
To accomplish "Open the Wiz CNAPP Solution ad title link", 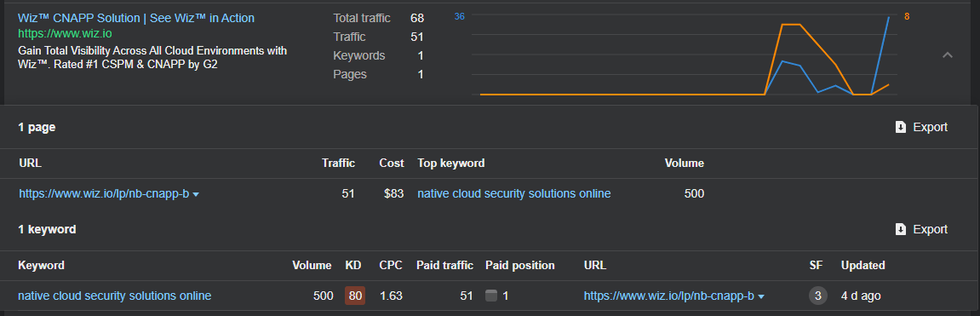I will pyautogui.click(x=136, y=18).
